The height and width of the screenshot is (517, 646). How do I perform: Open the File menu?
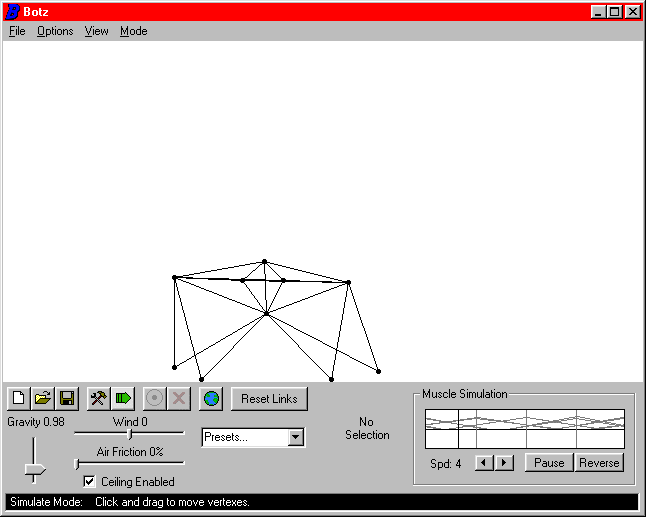pos(17,31)
